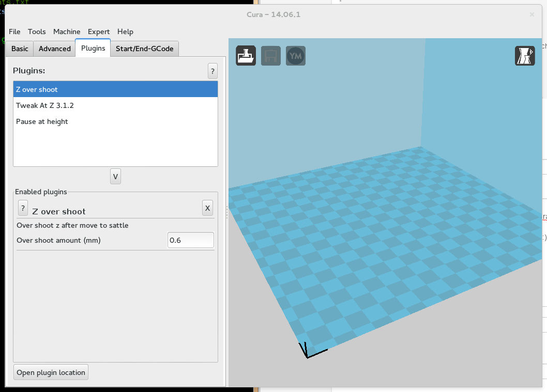547x392 pixels.
Task: Open the Machine menu
Action: coord(67,32)
